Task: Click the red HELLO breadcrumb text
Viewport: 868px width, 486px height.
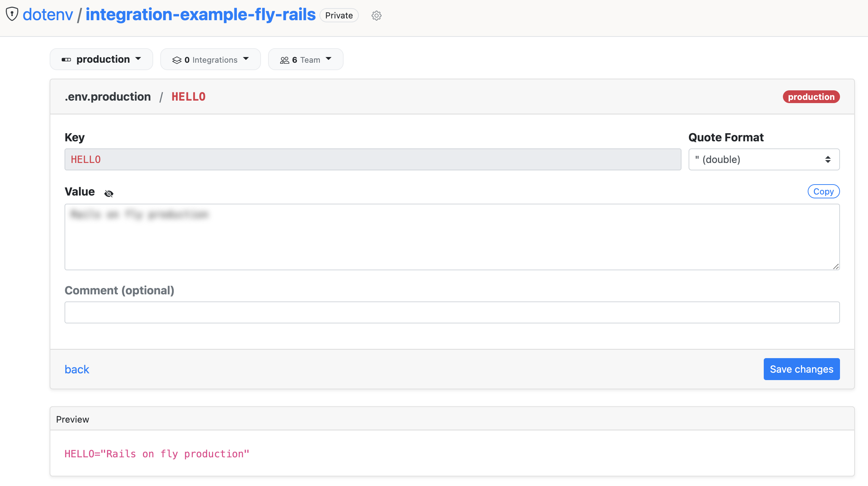Action: (189, 97)
